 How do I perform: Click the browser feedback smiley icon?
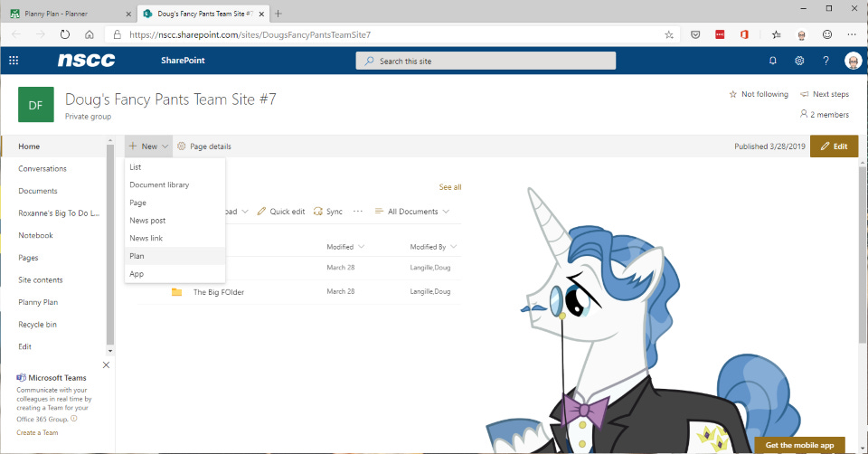(x=827, y=34)
